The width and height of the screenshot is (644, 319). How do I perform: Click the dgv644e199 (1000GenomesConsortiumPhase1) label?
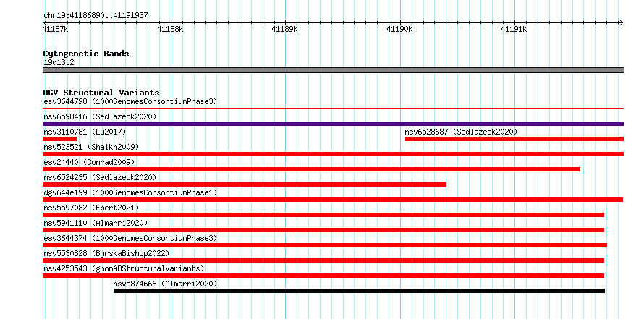tap(130, 192)
